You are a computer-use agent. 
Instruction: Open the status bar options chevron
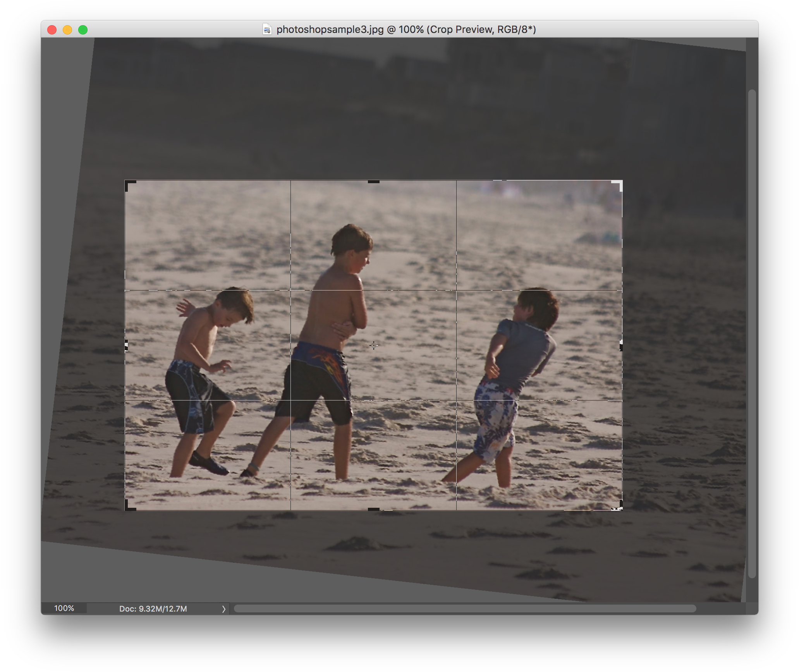click(x=223, y=609)
